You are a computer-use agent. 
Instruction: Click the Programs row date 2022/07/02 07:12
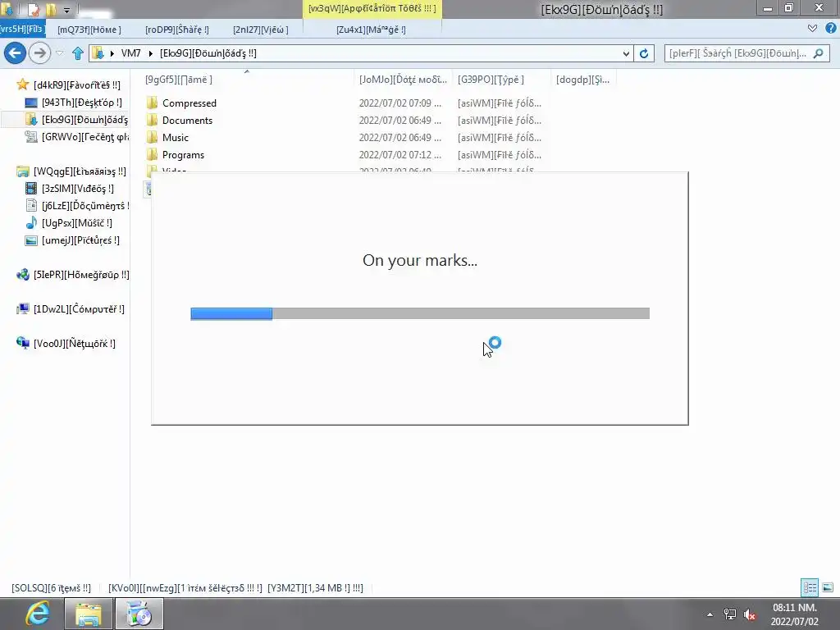400,154
